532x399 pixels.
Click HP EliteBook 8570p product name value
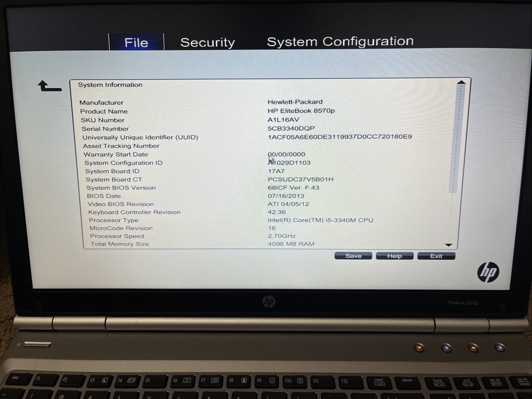[x=301, y=111]
